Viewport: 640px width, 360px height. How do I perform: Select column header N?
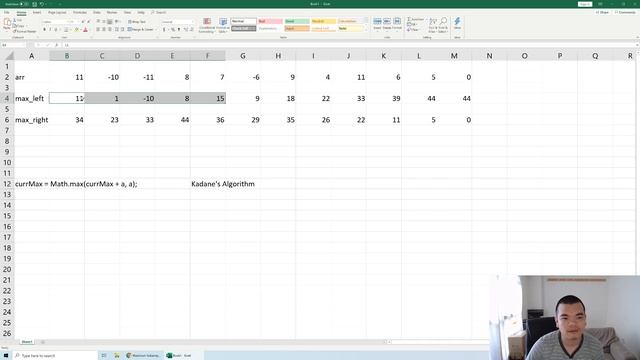click(489, 56)
